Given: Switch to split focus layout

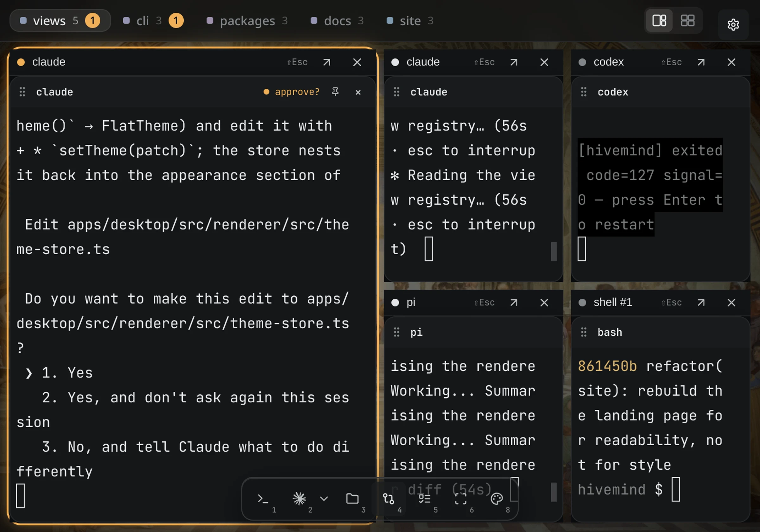Looking at the screenshot, I should [x=659, y=21].
